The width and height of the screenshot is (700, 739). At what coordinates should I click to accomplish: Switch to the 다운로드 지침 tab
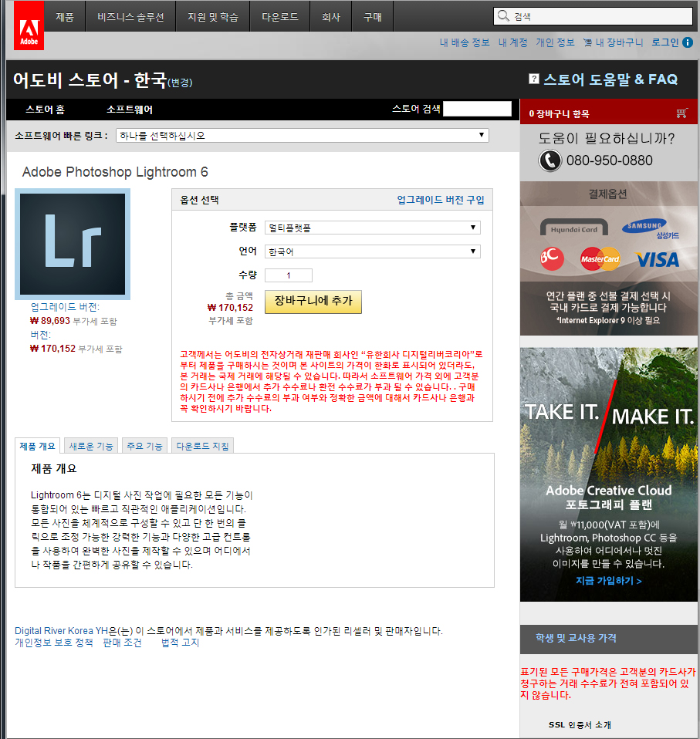[x=202, y=446]
